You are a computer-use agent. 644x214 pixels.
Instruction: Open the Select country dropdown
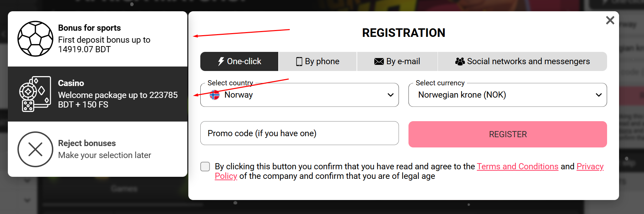point(299,95)
